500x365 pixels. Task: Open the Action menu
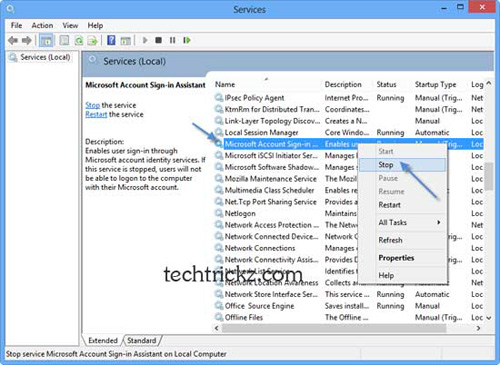(42, 25)
